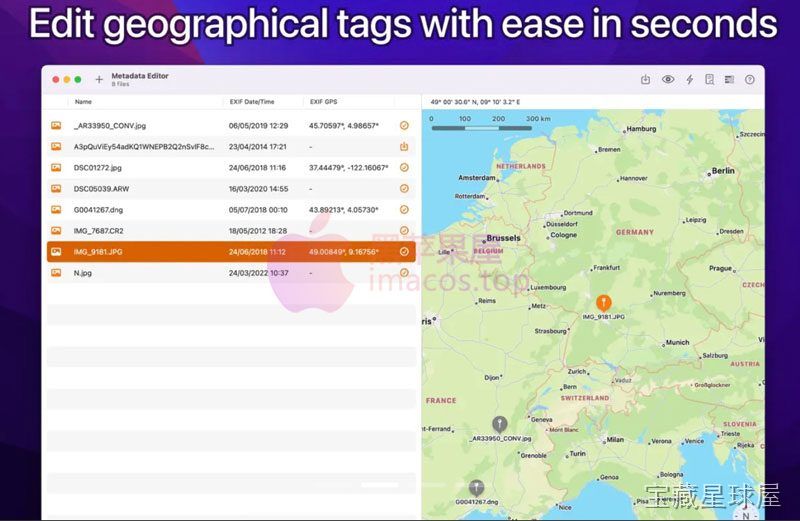Open the document search icon in toolbar

709,79
